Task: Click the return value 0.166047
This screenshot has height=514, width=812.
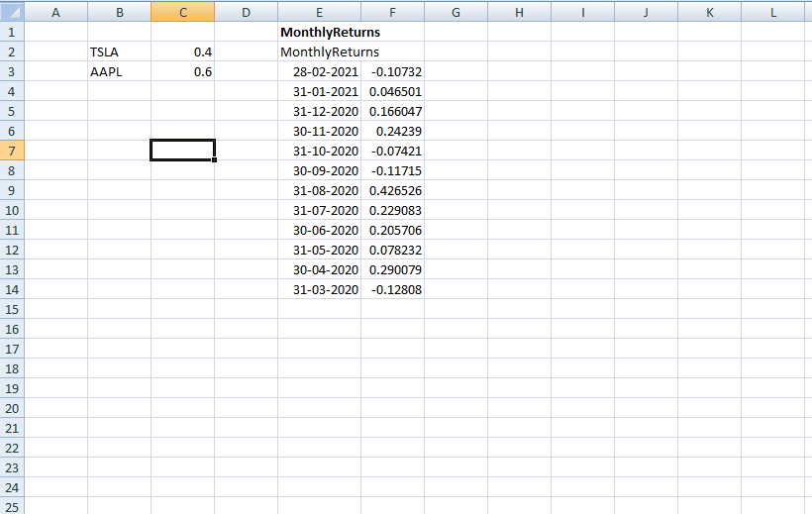Action: pos(392,111)
